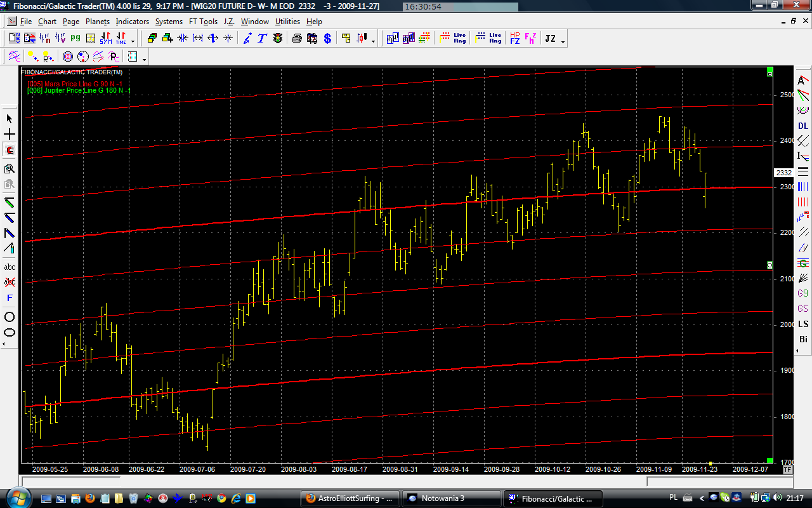Select the green 'pg' page icon
Viewport: 812px width, 508px height.
(75, 38)
